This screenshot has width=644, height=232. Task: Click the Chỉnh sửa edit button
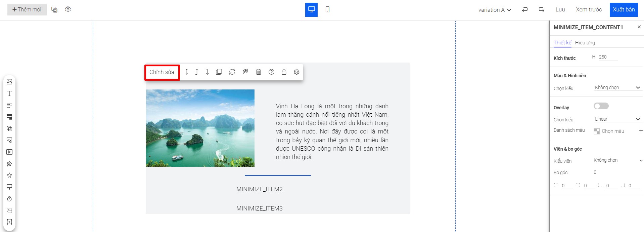coord(162,72)
